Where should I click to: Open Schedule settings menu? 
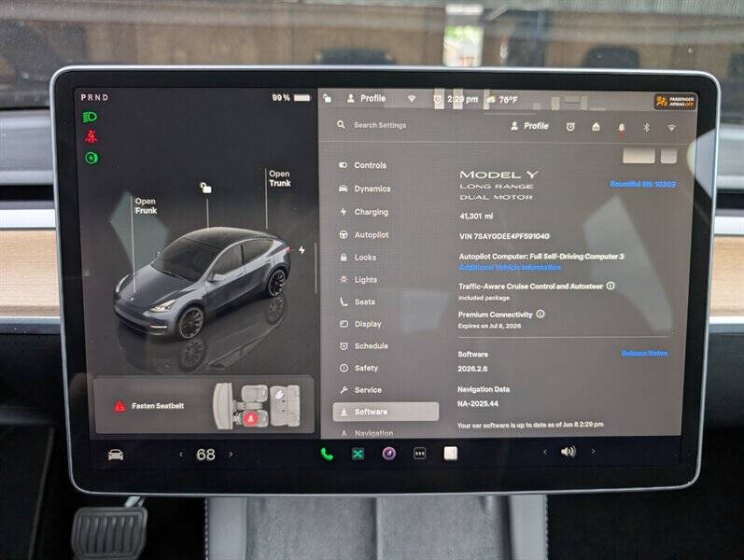click(364, 346)
